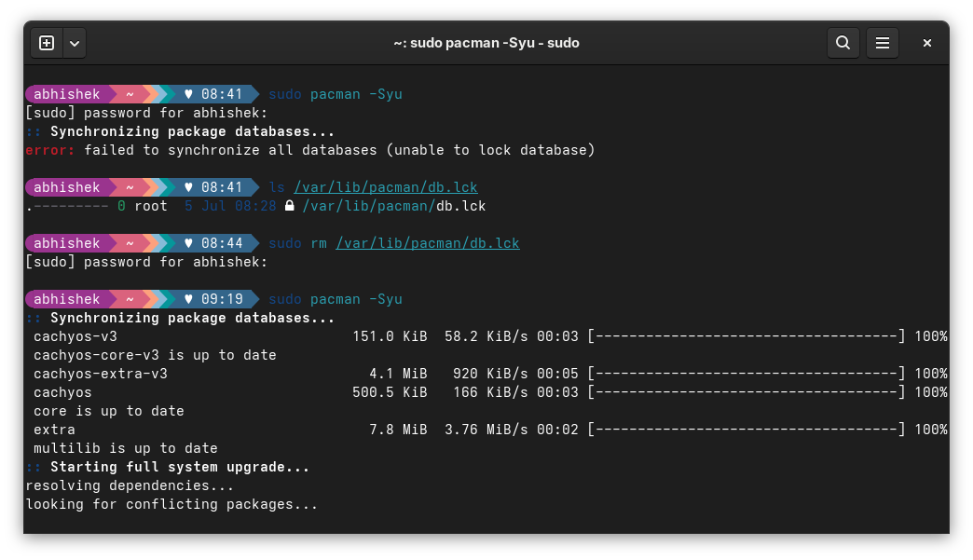This screenshot has height=560, width=973.
Task: Click the extra repository progress bar at 100%
Action: click(x=746, y=430)
